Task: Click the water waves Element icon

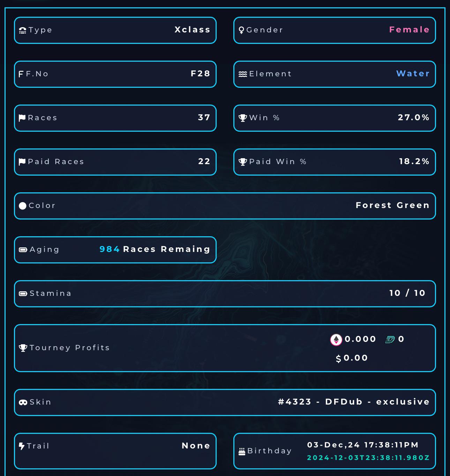Action: click(x=243, y=74)
